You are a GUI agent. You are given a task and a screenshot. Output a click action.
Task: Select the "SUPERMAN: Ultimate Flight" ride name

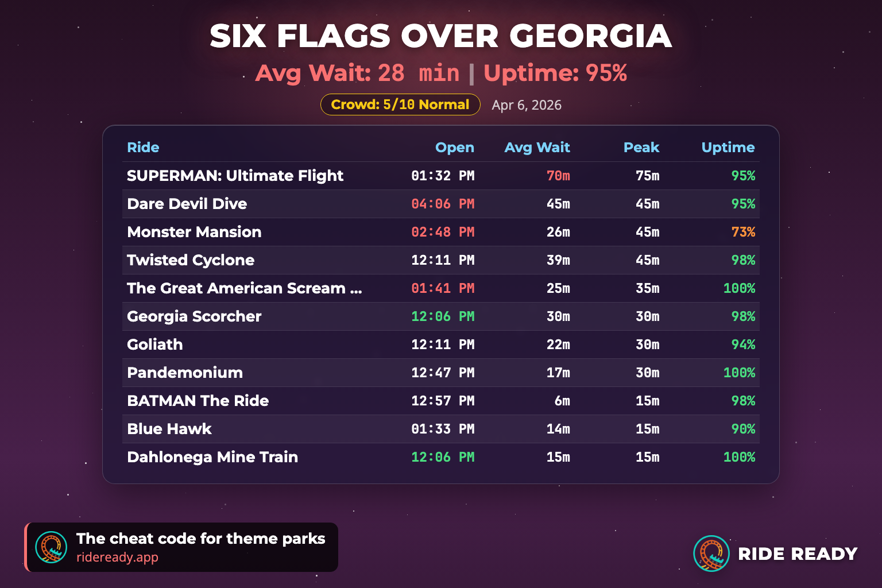point(235,176)
